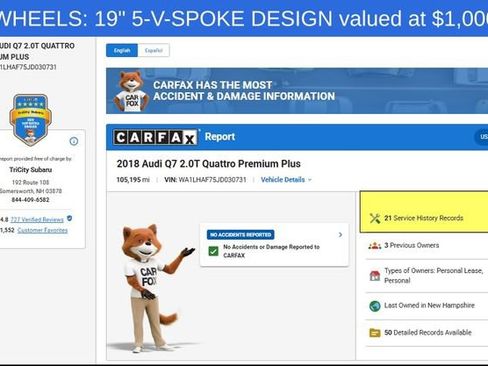Click the folder detailed records icon
This screenshot has height=366, width=488.
[x=375, y=333]
